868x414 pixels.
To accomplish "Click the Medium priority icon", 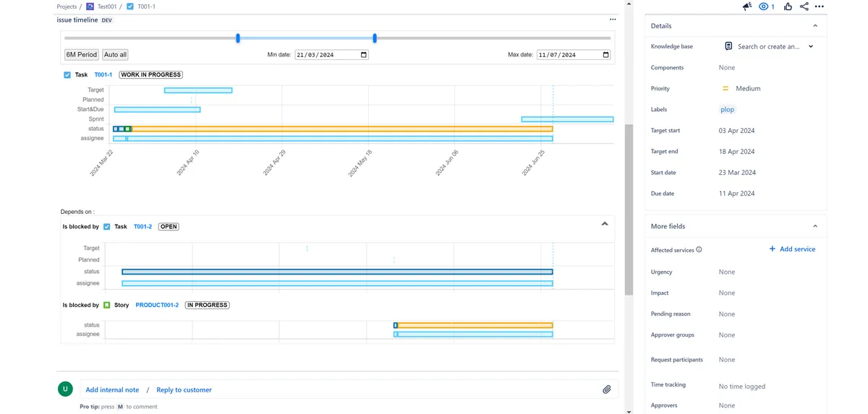I will point(725,88).
